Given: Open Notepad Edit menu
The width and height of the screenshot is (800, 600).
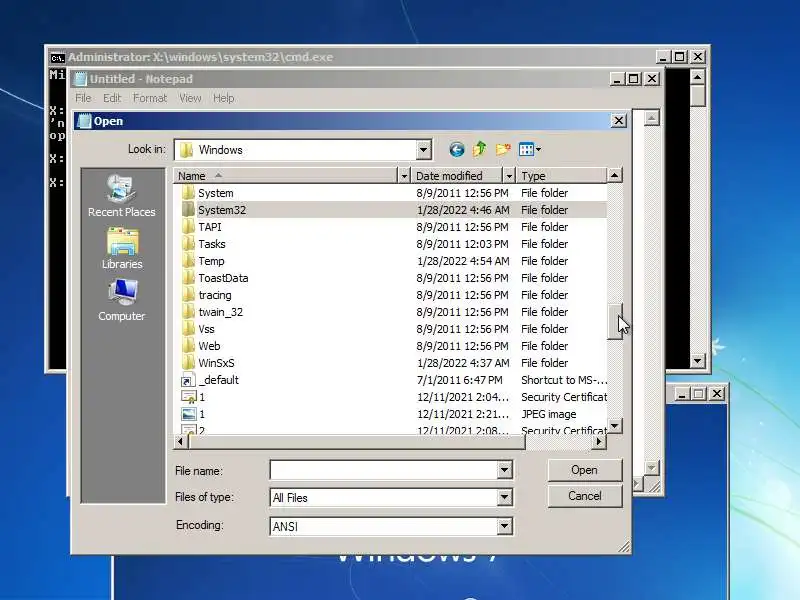Looking at the screenshot, I should pyautogui.click(x=112, y=98).
